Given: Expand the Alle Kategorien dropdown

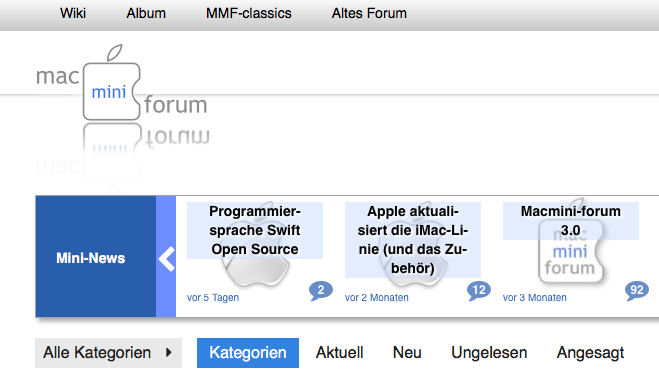Looking at the screenshot, I should (108, 353).
